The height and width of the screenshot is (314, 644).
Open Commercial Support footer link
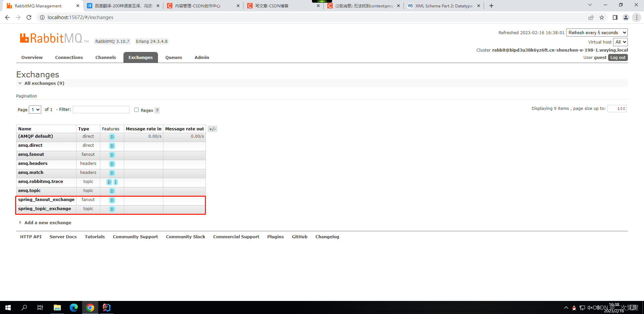coord(236,237)
